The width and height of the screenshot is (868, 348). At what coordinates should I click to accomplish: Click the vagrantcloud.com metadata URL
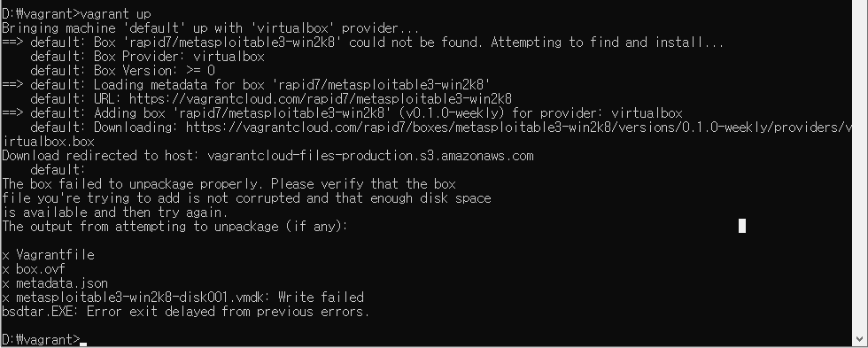click(x=321, y=99)
